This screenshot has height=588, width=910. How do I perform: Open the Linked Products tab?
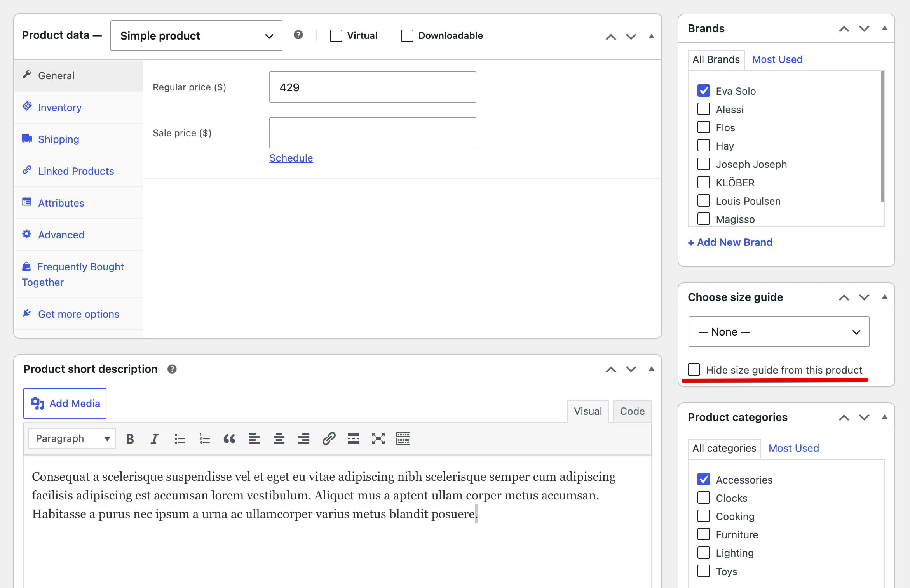point(78,171)
